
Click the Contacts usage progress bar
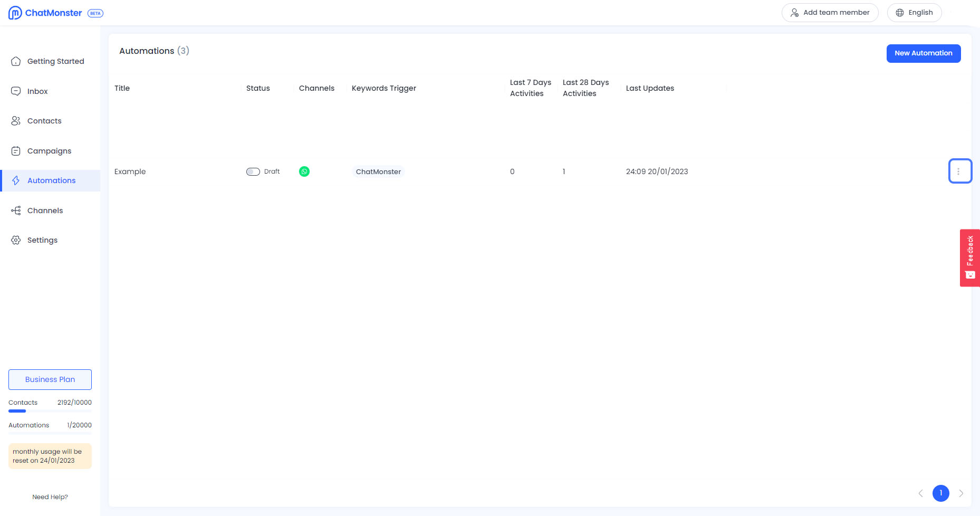point(50,411)
